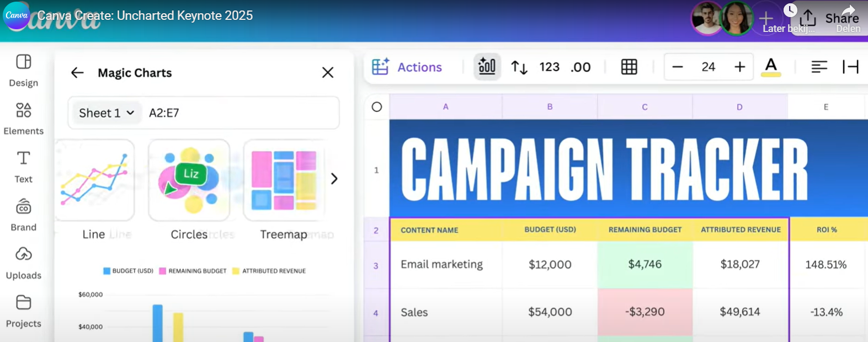This screenshot has width=868, height=342.
Task: Open the Uploads panel
Action: point(23,263)
